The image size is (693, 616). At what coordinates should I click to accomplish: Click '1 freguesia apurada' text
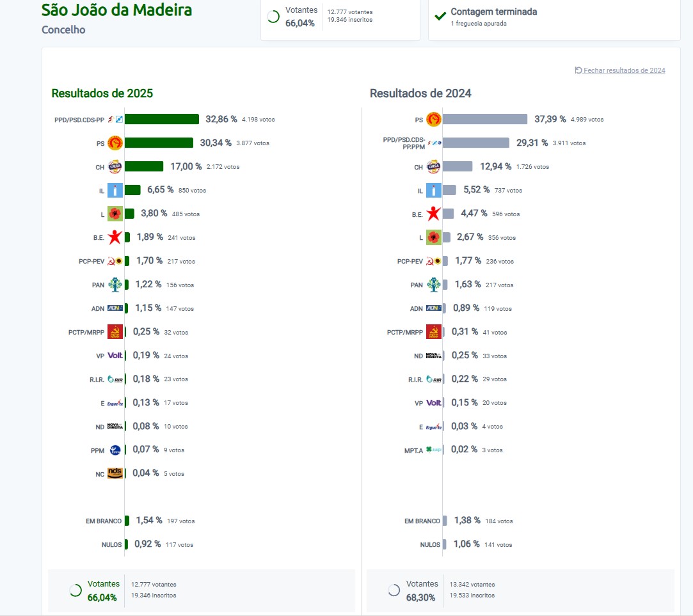479,24
